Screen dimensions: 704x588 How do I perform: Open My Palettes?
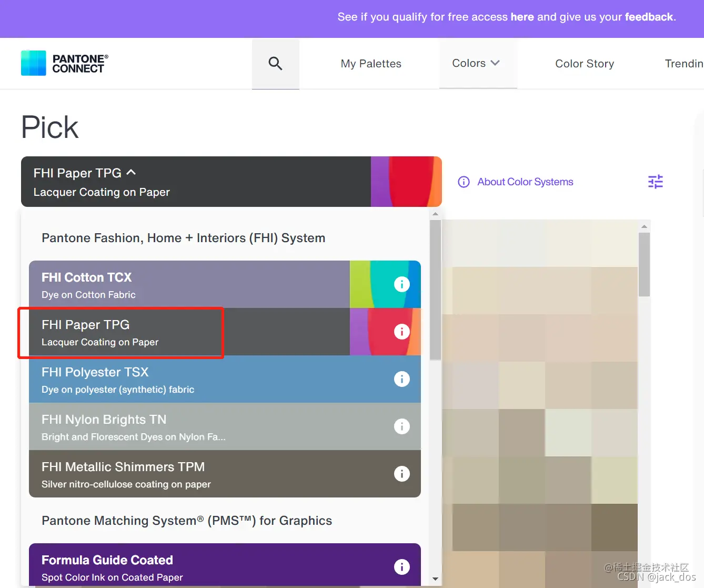coord(371,64)
